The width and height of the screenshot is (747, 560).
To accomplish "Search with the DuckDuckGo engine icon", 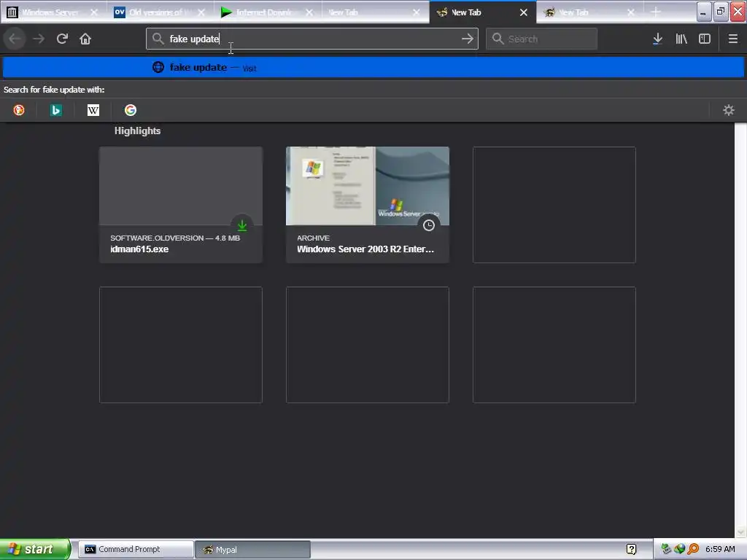I will pyautogui.click(x=19, y=111).
